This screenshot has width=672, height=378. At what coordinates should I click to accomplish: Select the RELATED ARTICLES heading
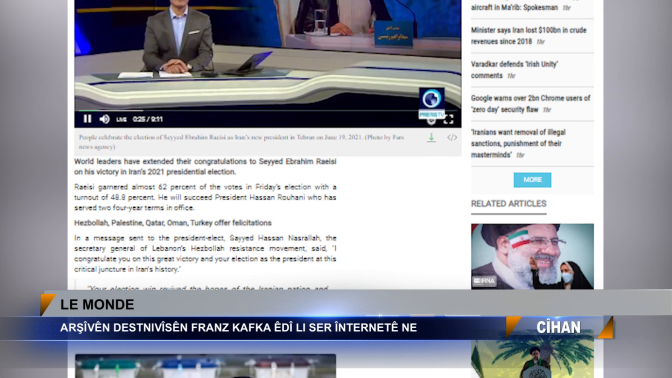coord(509,204)
